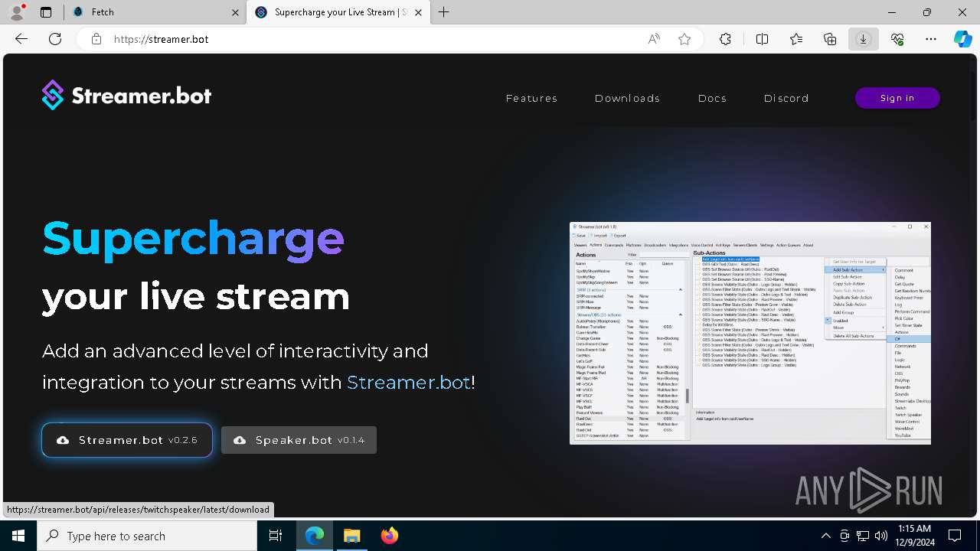The height and width of the screenshot is (551, 980).
Task: Open the Extensions menu
Action: tap(726, 39)
